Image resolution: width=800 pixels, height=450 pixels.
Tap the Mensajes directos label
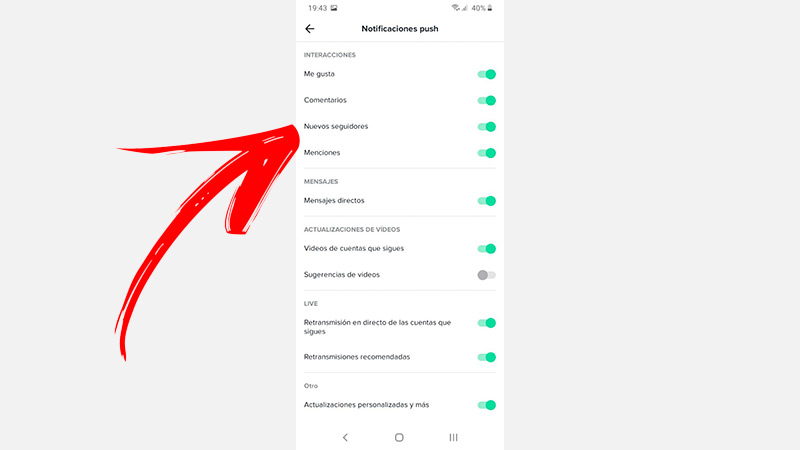(334, 201)
